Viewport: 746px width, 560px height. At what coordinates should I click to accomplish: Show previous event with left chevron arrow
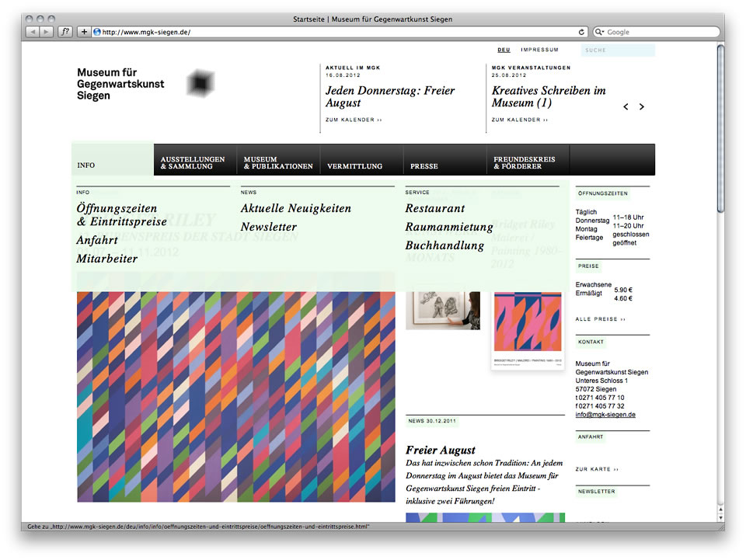click(x=626, y=107)
